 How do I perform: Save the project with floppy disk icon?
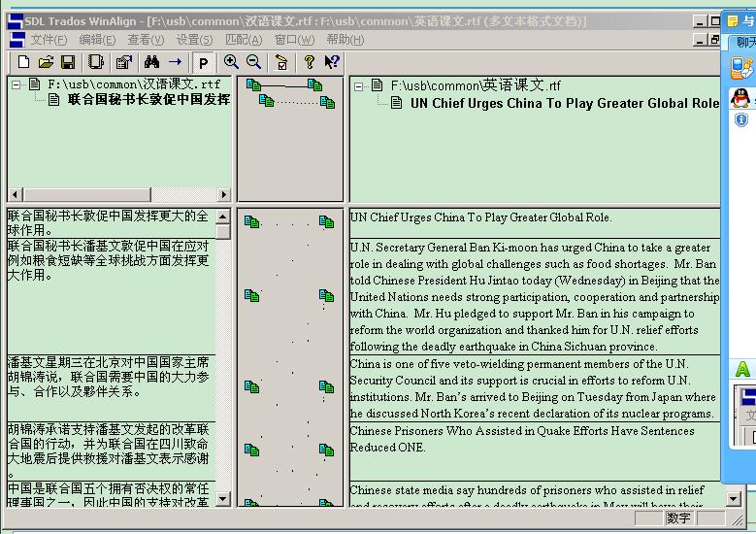(x=68, y=62)
